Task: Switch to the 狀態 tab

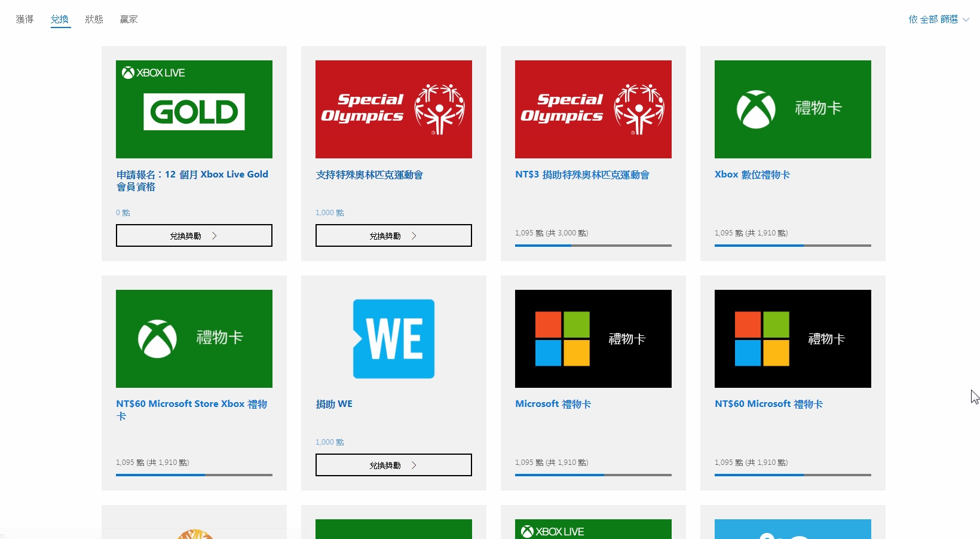Action: 94,19
